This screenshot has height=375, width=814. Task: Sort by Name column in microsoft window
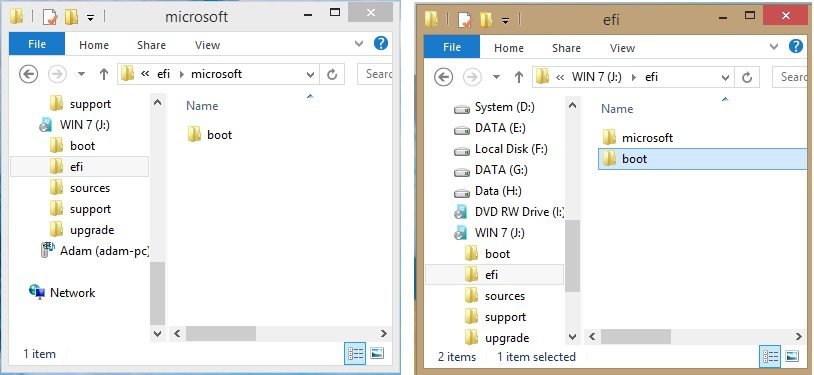[x=202, y=106]
